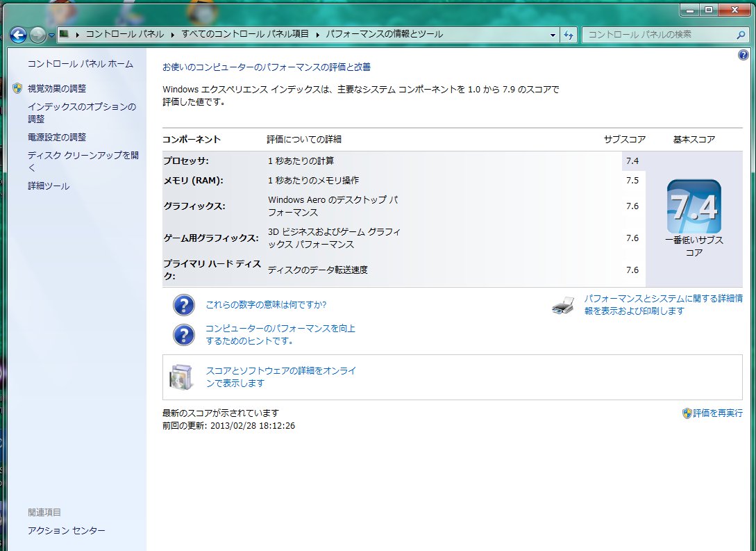Click the help icon beside これらの数字の意味は何ですか?
Viewport: 756px width, 551px height.
click(x=184, y=305)
